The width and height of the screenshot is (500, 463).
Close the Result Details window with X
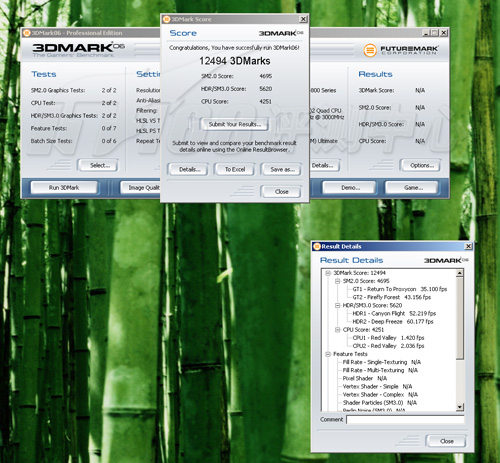(x=468, y=246)
